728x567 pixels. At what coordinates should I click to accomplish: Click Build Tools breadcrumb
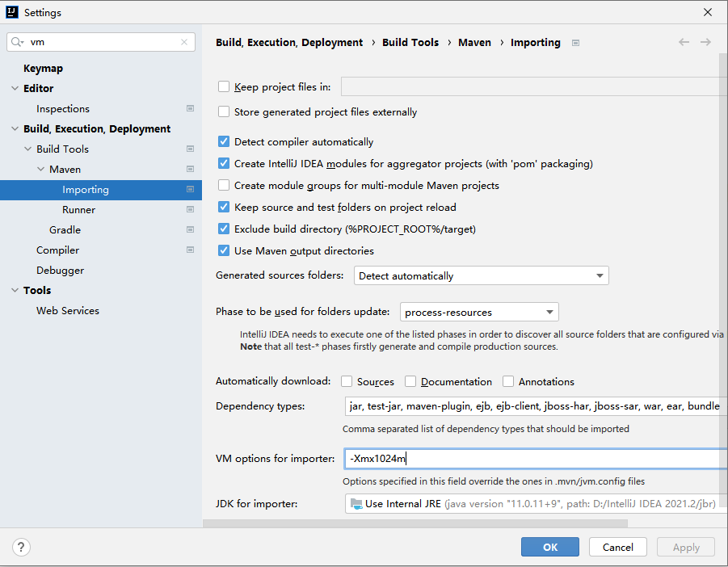click(410, 43)
